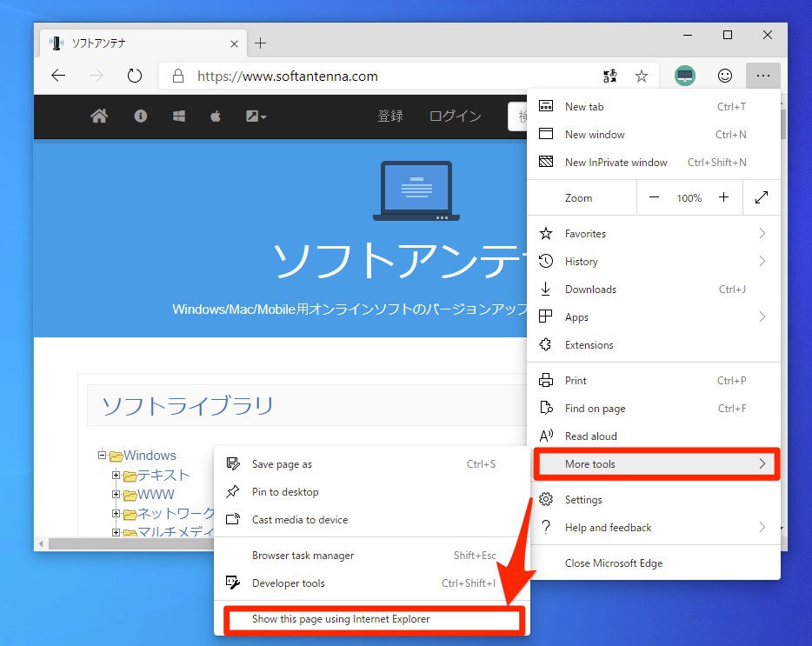This screenshot has height=646, width=812.
Task: Expand the テキスト tree folder
Action: (116, 475)
